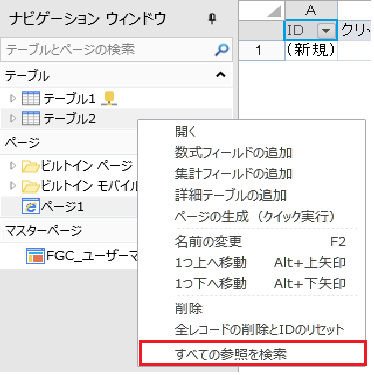This screenshot has width=374, height=375.
Task: Pin the navigation window with the pushpin icon
Action: tap(212, 19)
